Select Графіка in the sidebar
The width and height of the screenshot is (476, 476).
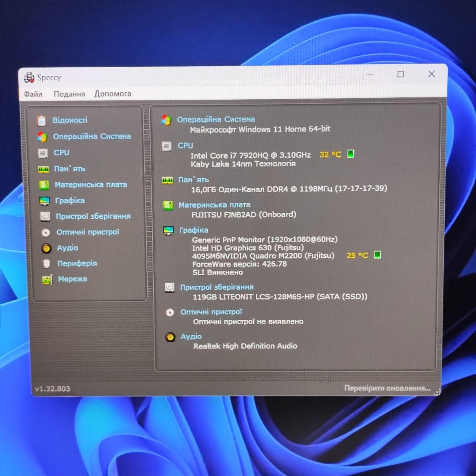(70, 200)
